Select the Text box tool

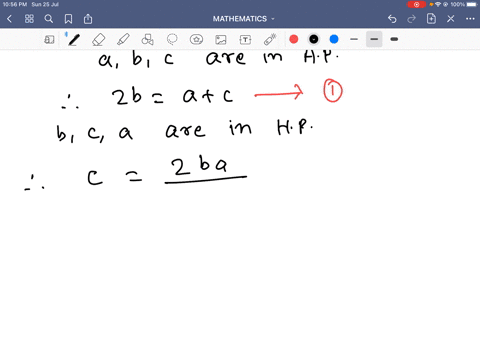(x=245, y=40)
